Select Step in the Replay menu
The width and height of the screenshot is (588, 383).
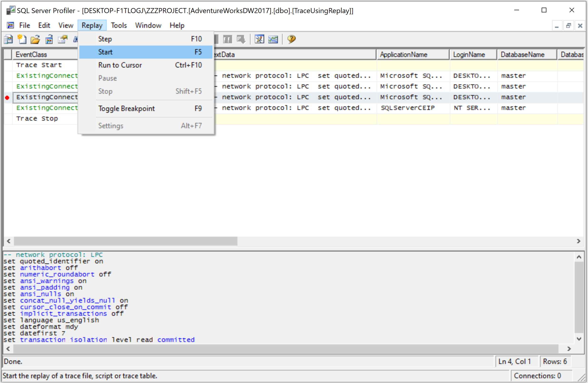(105, 39)
